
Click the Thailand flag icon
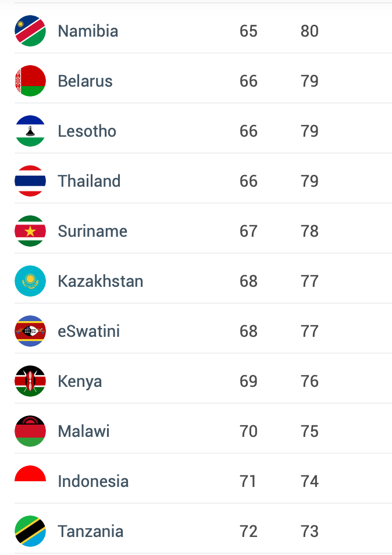point(30,181)
